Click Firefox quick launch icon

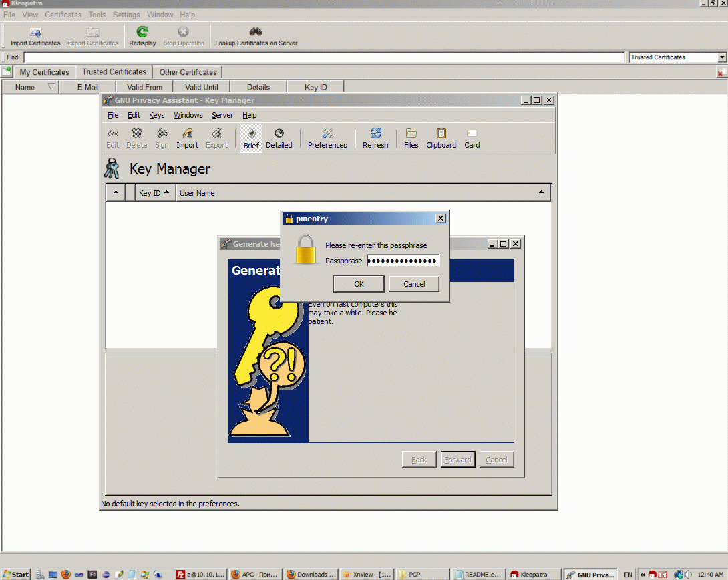tap(66, 574)
